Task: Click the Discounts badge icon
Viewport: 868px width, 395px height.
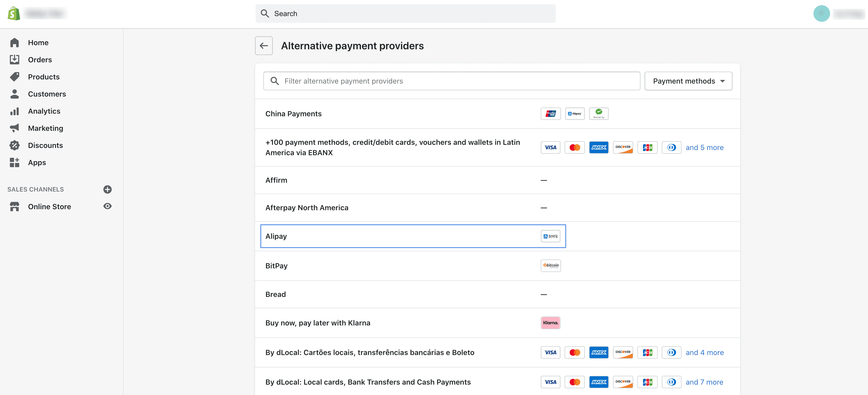Action: (x=15, y=146)
